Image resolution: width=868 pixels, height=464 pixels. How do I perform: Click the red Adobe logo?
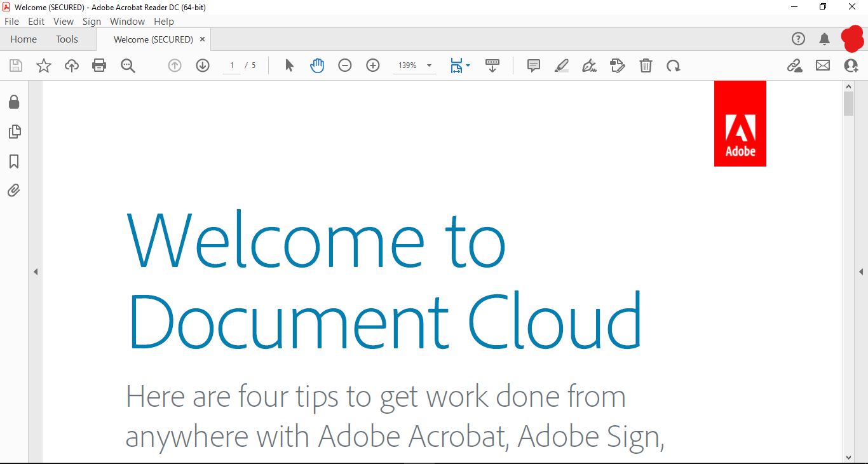click(740, 123)
